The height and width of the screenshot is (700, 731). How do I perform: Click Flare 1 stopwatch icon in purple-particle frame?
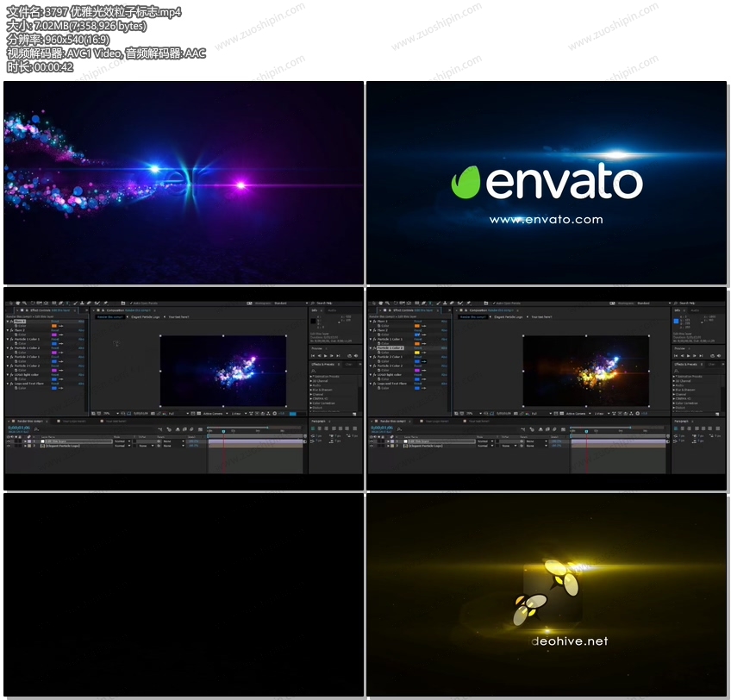coord(15,326)
